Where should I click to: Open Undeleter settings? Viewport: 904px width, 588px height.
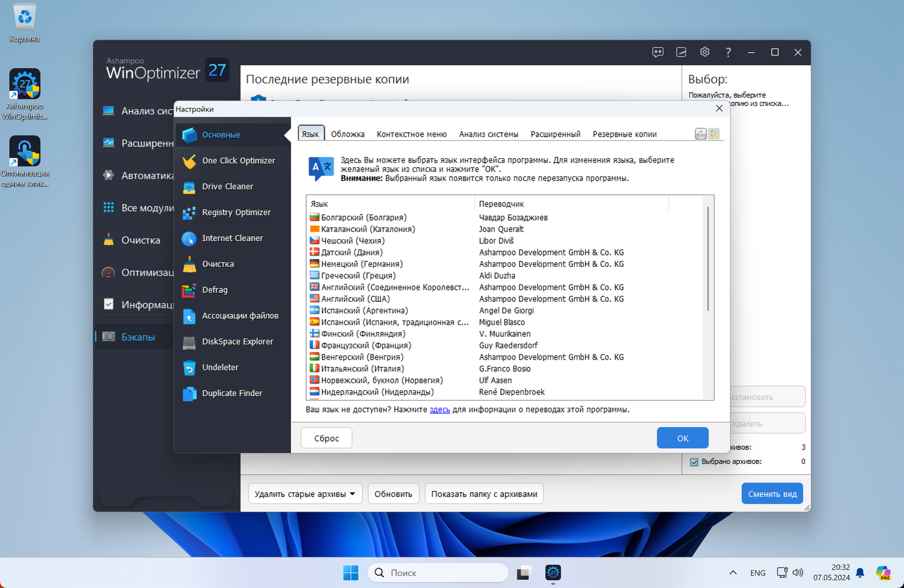pyautogui.click(x=232, y=367)
